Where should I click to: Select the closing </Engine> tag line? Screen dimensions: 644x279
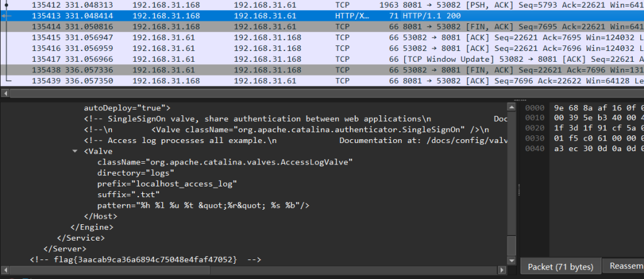tap(92, 227)
